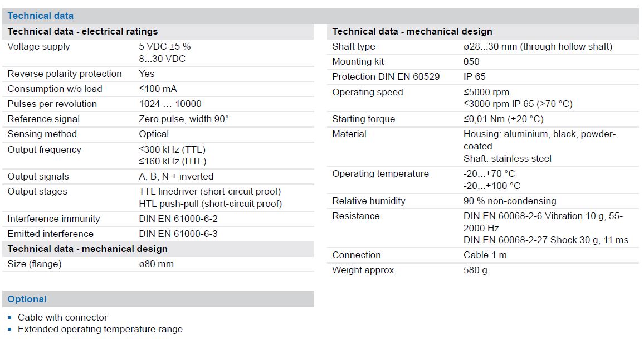Select the "580 g" weight value

pos(475,270)
